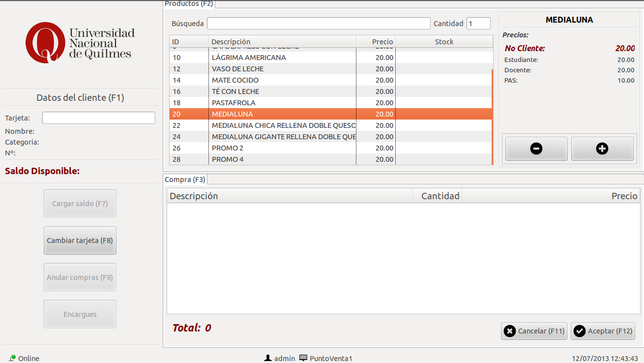Switch to the Compra (F3) tab
This screenshot has height=363, width=644.
pyautogui.click(x=185, y=180)
